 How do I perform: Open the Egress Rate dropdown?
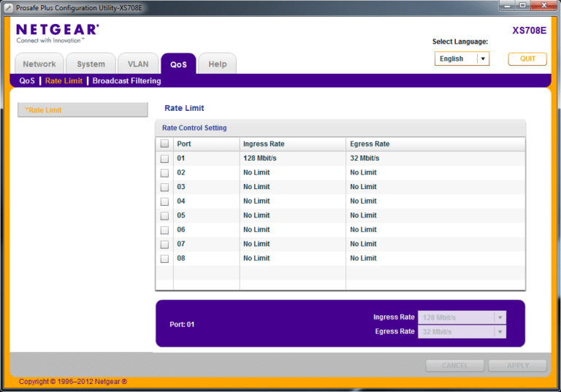(462, 331)
